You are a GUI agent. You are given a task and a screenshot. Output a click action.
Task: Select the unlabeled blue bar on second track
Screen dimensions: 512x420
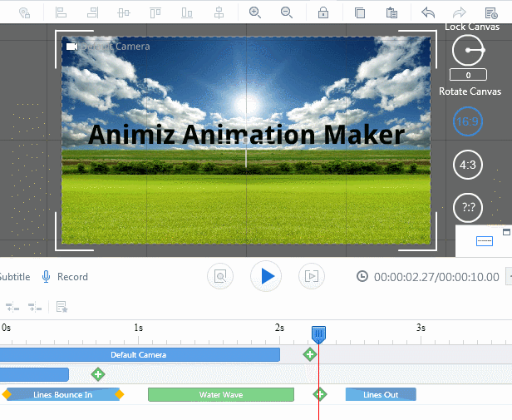click(34, 374)
